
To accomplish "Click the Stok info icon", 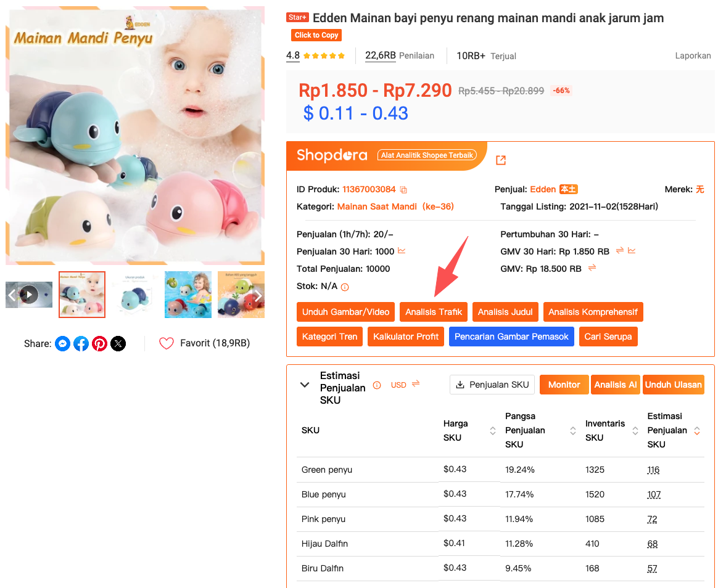I will (x=344, y=287).
